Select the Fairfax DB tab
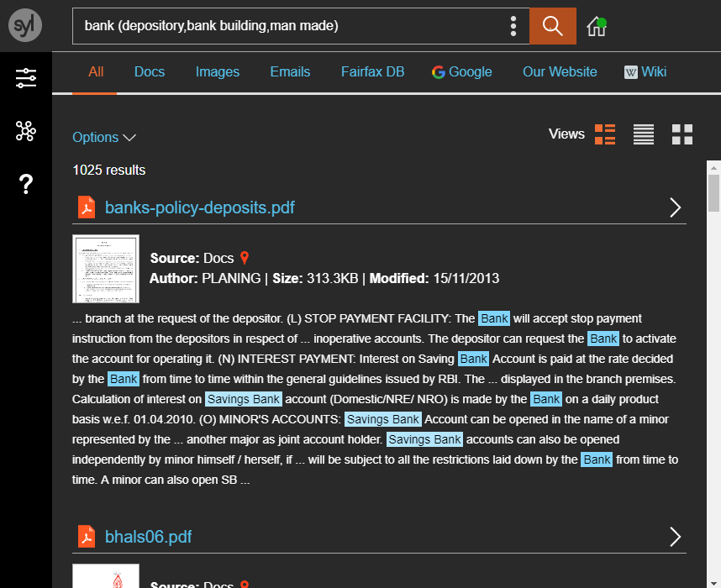 coord(372,72)
